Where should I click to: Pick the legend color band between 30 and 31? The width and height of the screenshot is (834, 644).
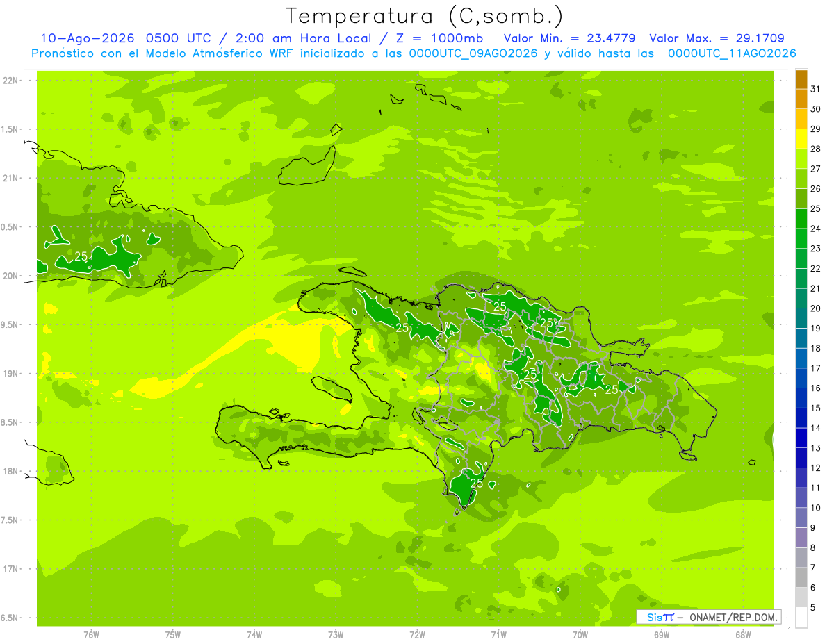coord(801,99)
